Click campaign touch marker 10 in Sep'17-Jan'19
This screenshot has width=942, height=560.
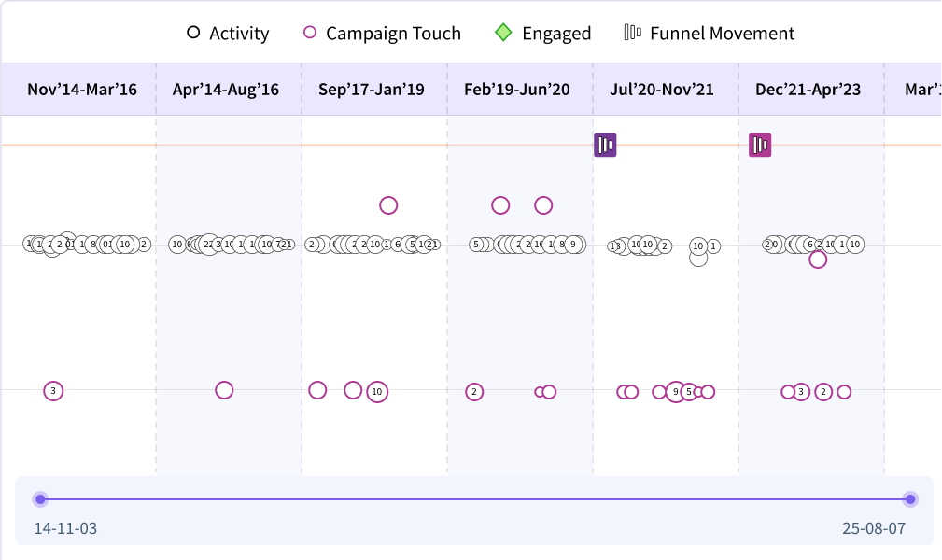tap(377, 392)
